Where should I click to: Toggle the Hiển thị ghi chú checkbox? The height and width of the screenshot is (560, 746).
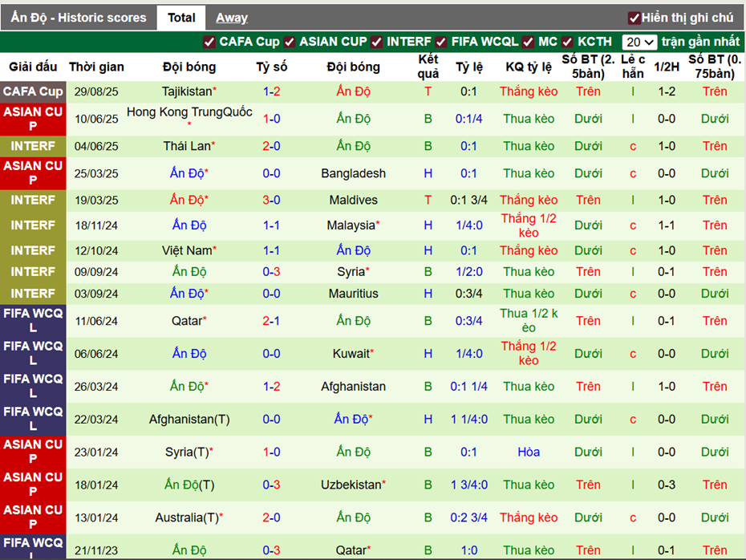point(634,18)
